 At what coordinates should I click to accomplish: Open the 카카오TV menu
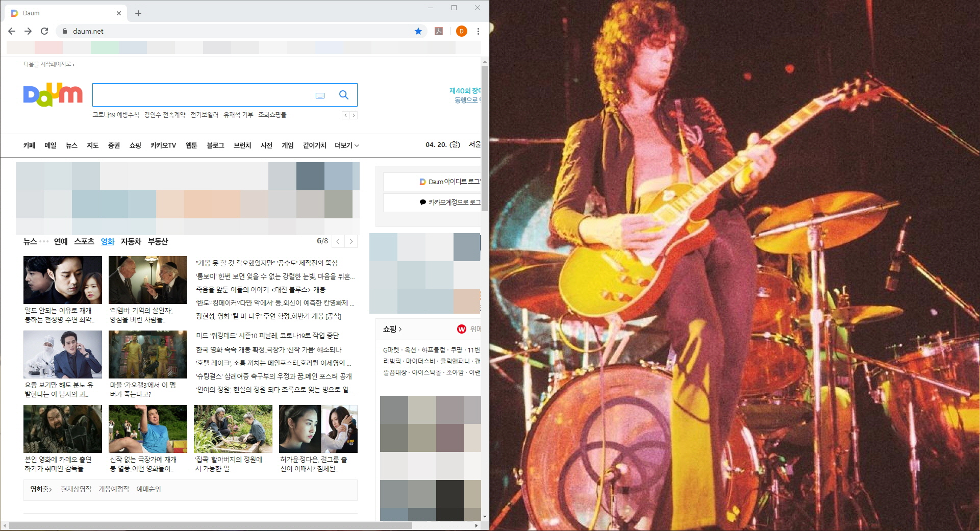pos(163,145)
